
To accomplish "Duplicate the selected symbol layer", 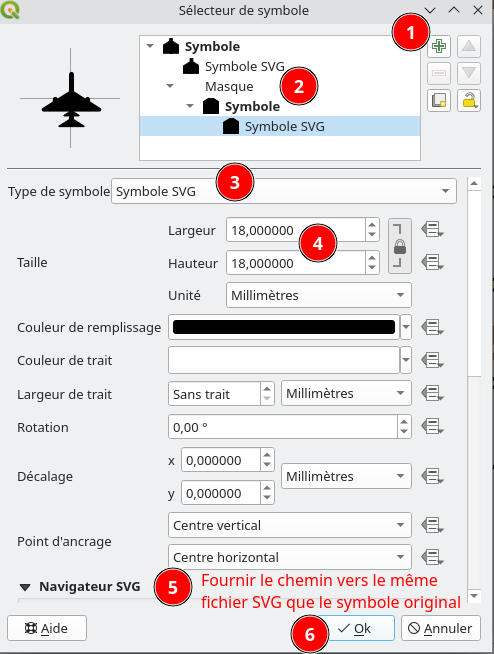I will (439, 101).
